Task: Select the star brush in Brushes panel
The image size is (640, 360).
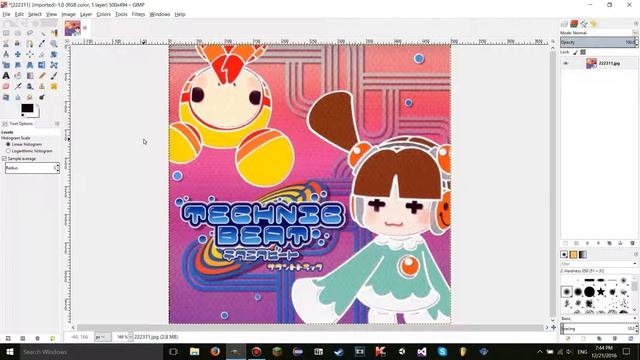Action: [x=601, y=291]
